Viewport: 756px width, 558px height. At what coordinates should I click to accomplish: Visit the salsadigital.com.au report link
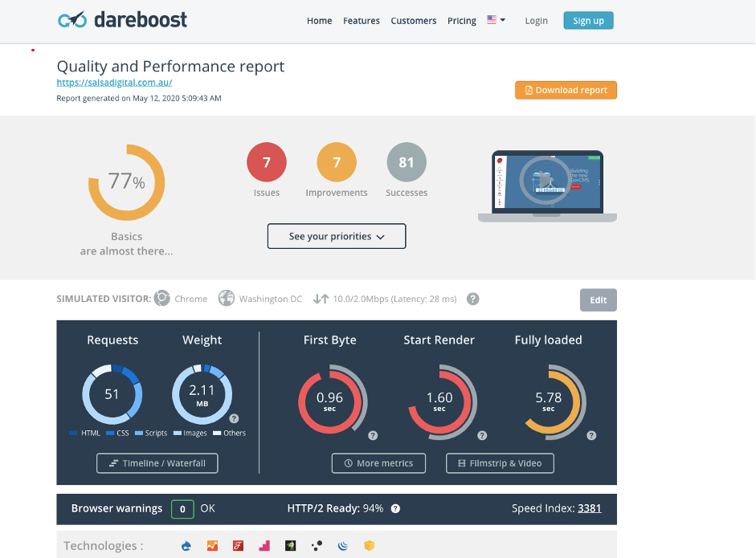pyautogui.click(x=112, y=82)
